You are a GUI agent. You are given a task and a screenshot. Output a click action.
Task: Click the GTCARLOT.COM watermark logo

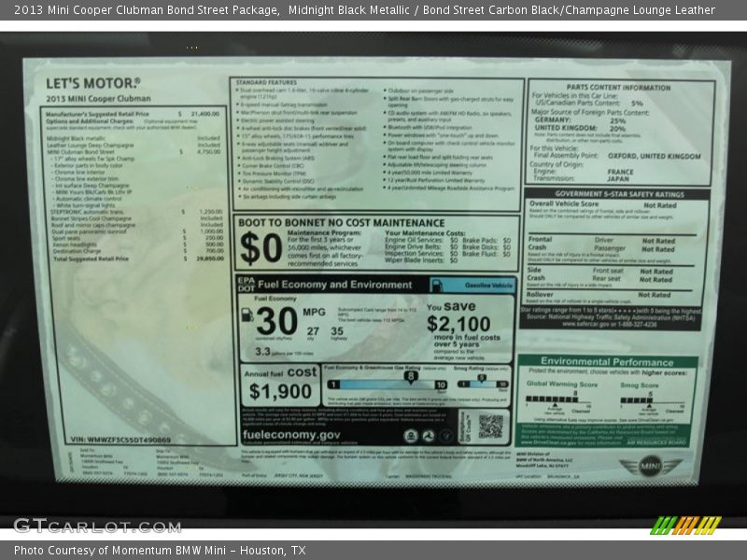coord(96,525)
